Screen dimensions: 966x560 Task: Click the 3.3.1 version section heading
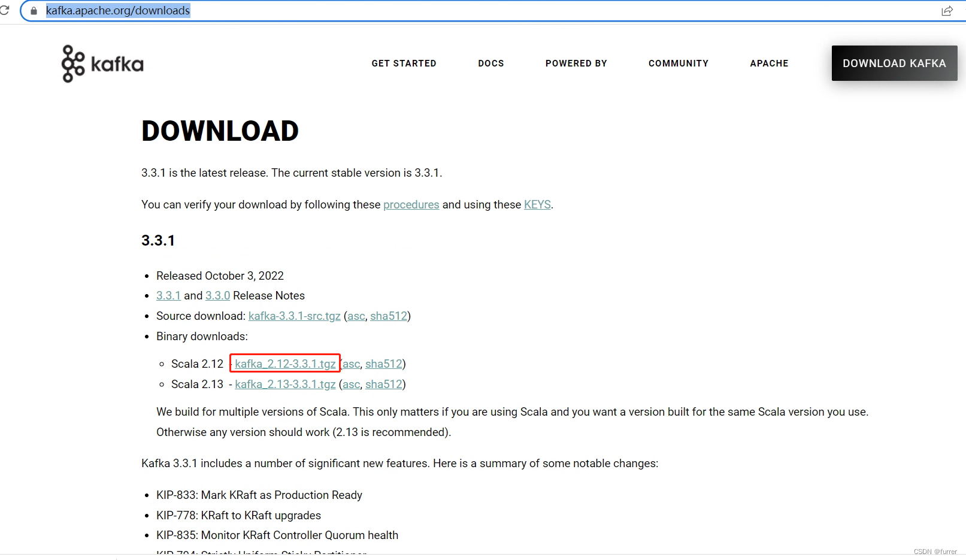click(x=158, y=241)
